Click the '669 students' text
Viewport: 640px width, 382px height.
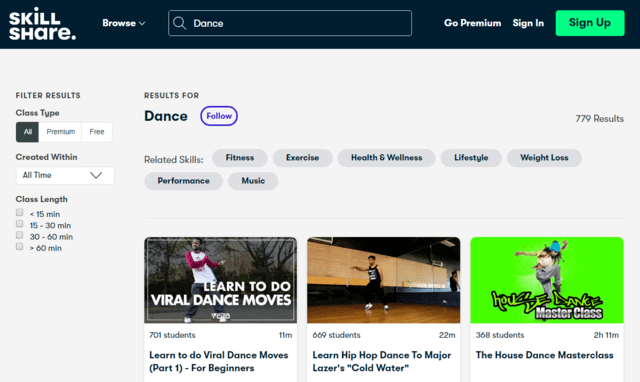(336, 335)
